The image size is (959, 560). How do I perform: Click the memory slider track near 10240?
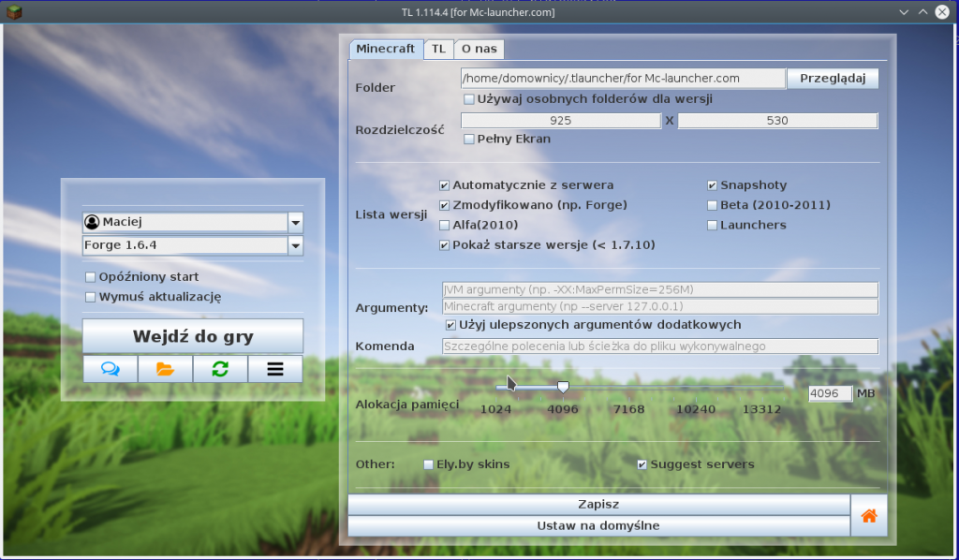click(696, 388)
